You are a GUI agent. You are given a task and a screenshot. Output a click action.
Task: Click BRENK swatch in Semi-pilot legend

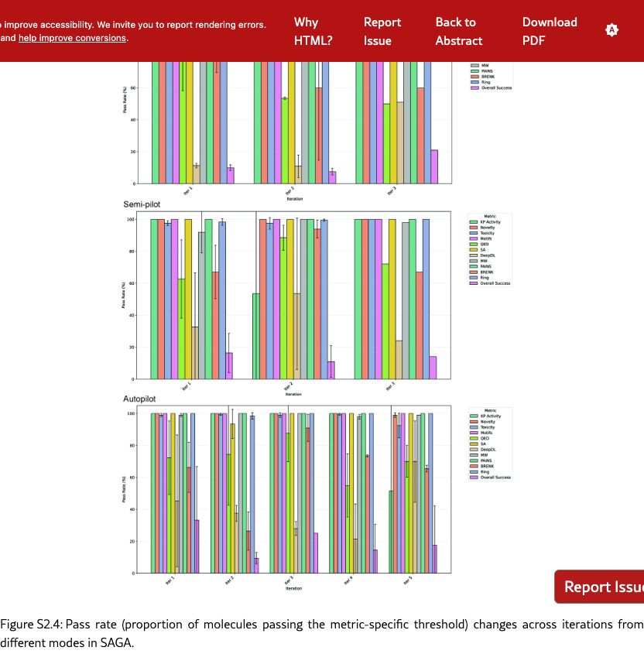pos(474,272)
